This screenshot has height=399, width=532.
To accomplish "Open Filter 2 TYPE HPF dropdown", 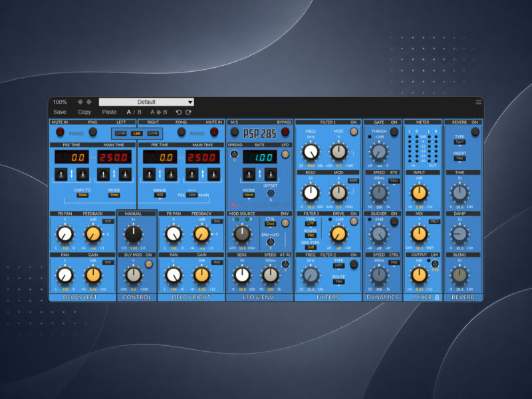I will click(338, 265).
